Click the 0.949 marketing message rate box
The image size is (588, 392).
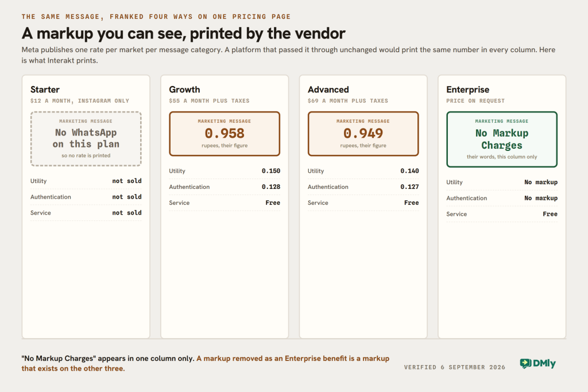point(363,134)
